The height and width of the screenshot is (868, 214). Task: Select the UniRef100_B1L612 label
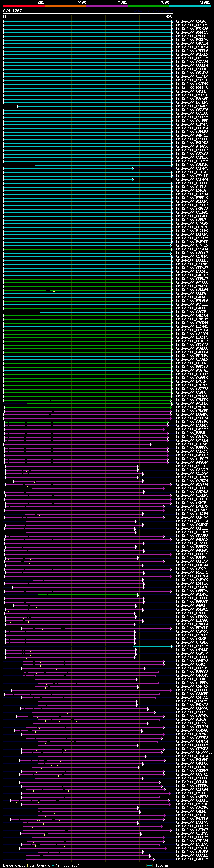click(192, 713)
